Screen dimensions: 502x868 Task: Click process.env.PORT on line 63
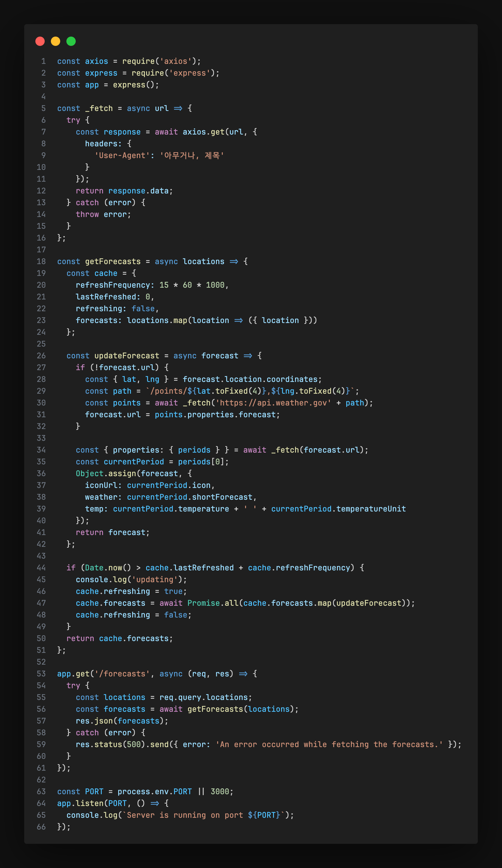pyautogui.click(x=155, y=791)
